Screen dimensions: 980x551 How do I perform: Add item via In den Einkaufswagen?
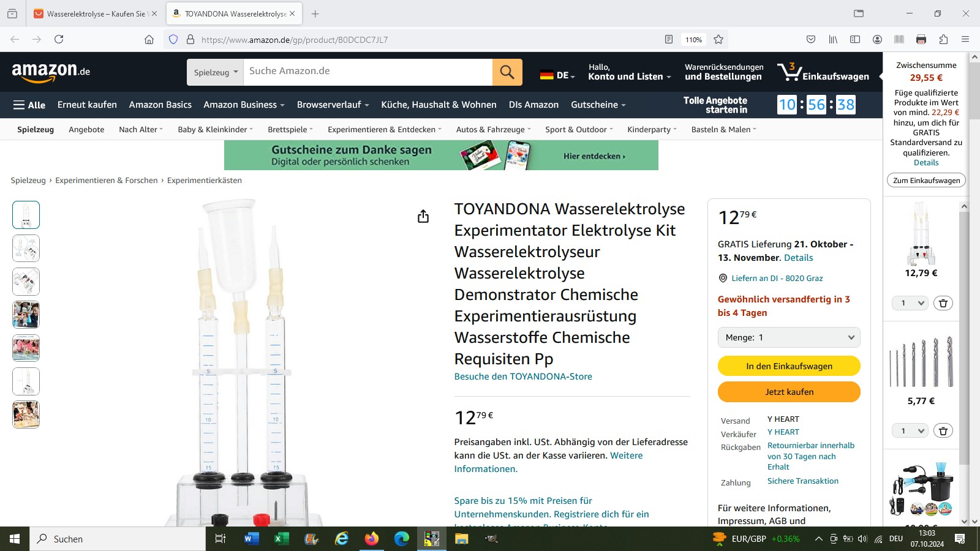[x=789, y=366]
